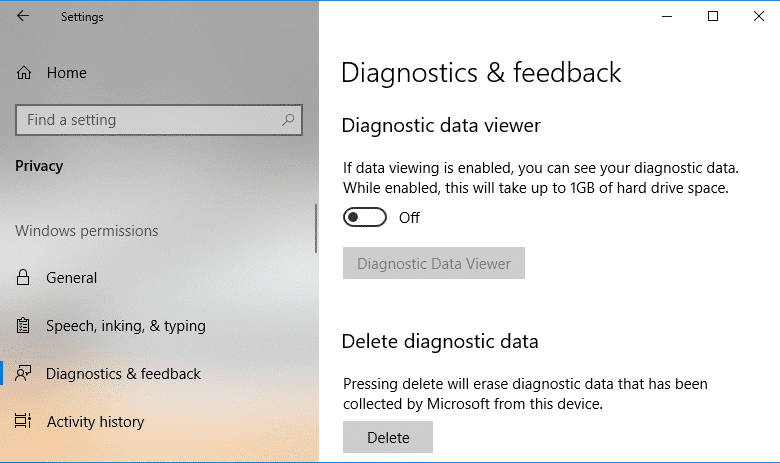Screen dimensions: 780x463
Task: Open Speech, inking, & typing settings
Action: point(126,326)
